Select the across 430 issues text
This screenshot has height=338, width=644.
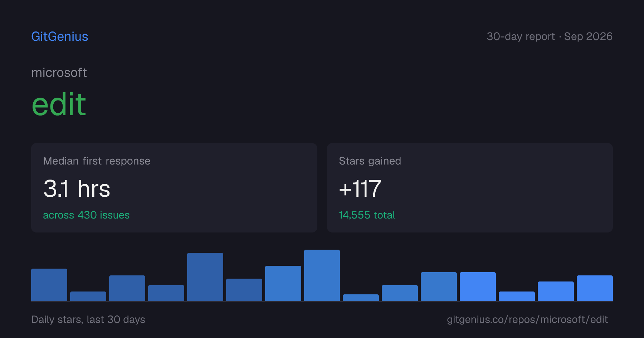86,215
